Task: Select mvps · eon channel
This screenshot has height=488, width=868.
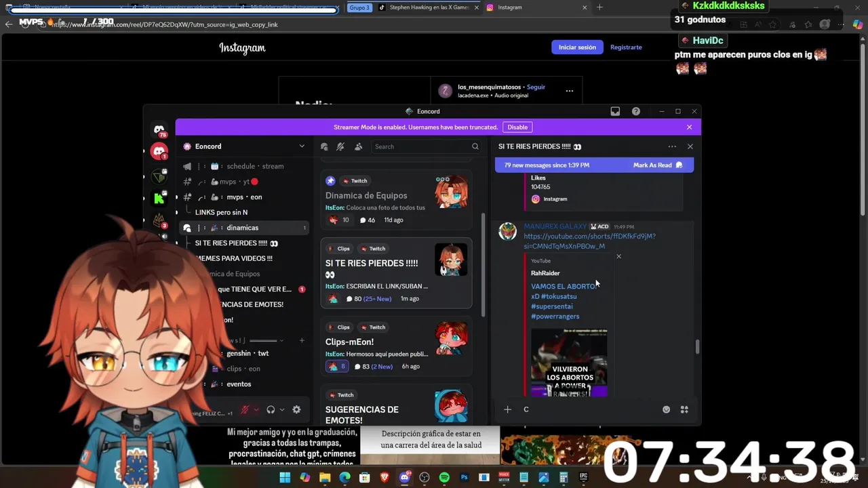Action: (243, 197)
